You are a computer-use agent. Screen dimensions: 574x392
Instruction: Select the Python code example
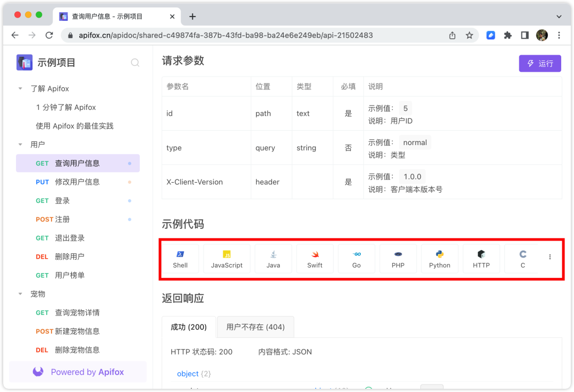(x=440, y=259)
